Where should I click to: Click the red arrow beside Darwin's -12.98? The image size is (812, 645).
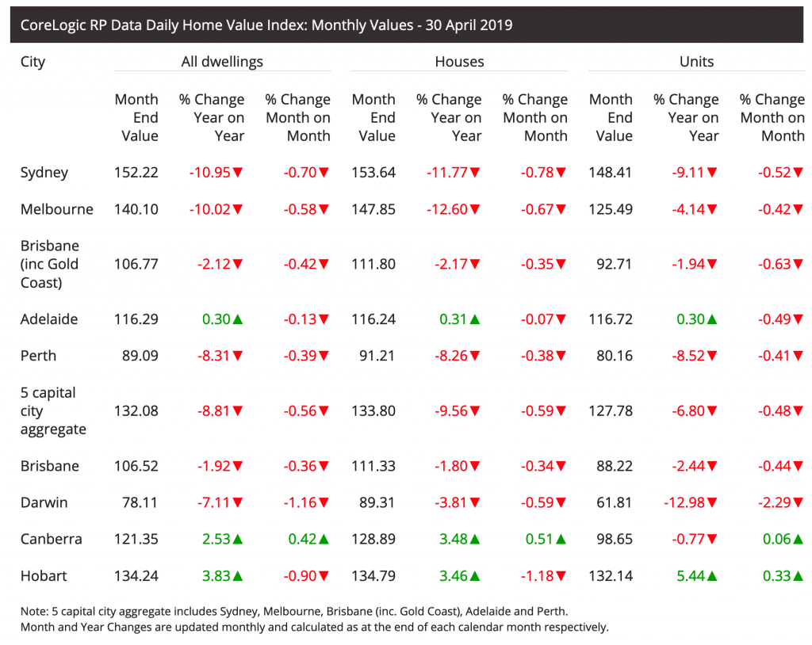[x=712, y=503]
